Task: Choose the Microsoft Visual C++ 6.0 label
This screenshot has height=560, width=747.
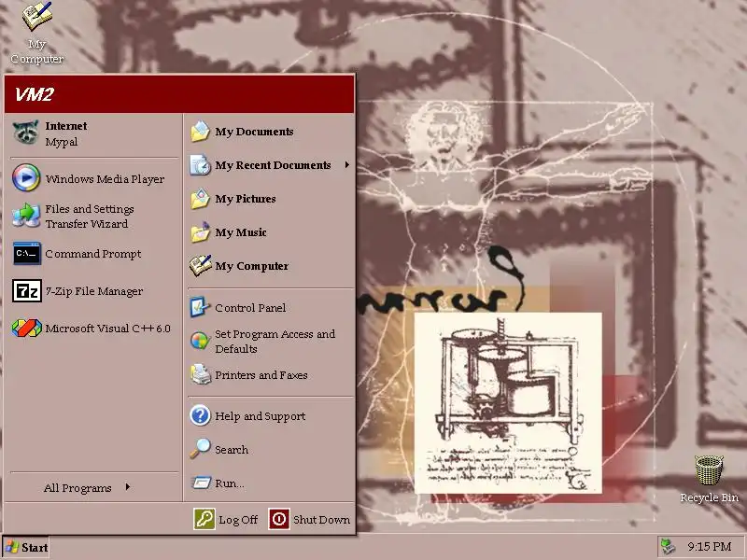Action: coord(107,329)
